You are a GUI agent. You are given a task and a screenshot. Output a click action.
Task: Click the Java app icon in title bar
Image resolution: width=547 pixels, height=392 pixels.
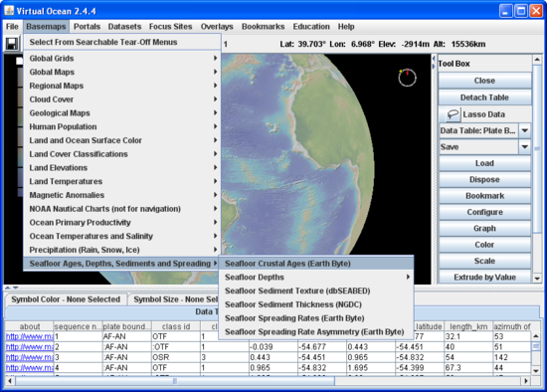(9, 11)
